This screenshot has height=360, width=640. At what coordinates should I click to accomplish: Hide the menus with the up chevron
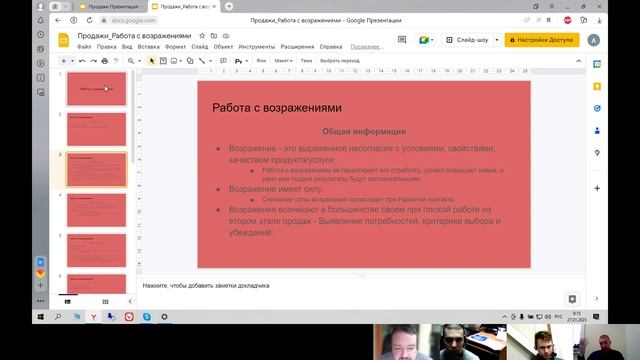[x=579, y=61]
